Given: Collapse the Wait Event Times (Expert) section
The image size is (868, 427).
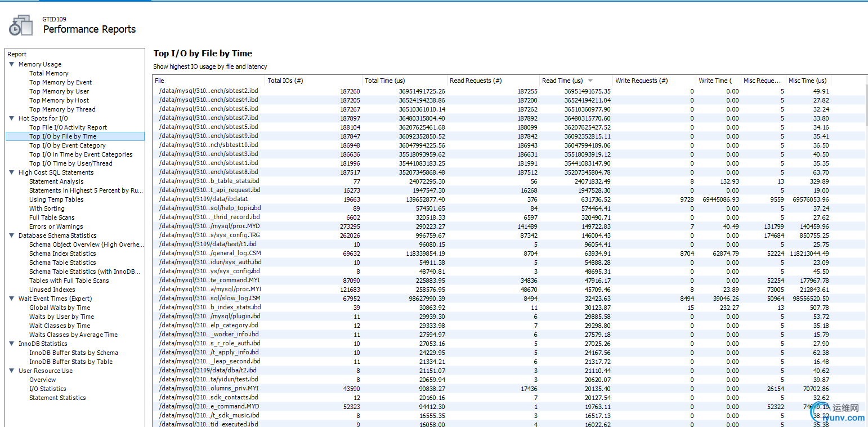Looking at the screenshot, I should click(x=11, y=299).
